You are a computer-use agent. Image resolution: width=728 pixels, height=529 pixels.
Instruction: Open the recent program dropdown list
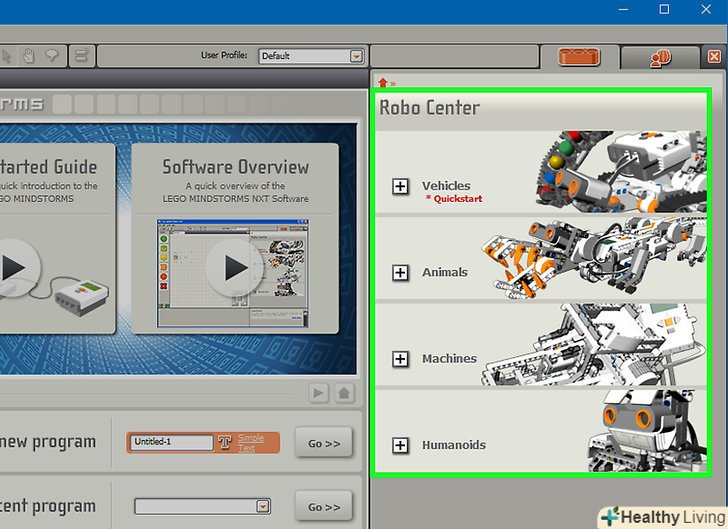pyautogui.click(x=263, y=506)
